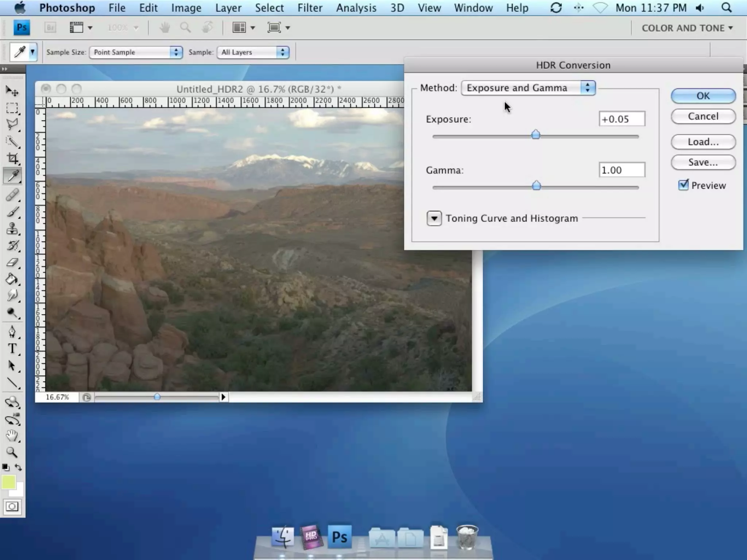Expand Toning Curve and Histogram section
The width and height of the screenshot is (747, 560).
[x=434, y=218]
